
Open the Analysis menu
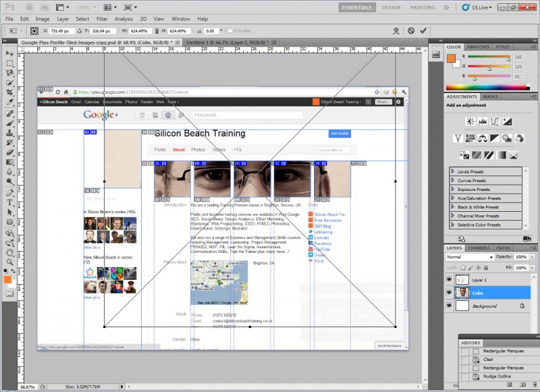tap(124, 19)
